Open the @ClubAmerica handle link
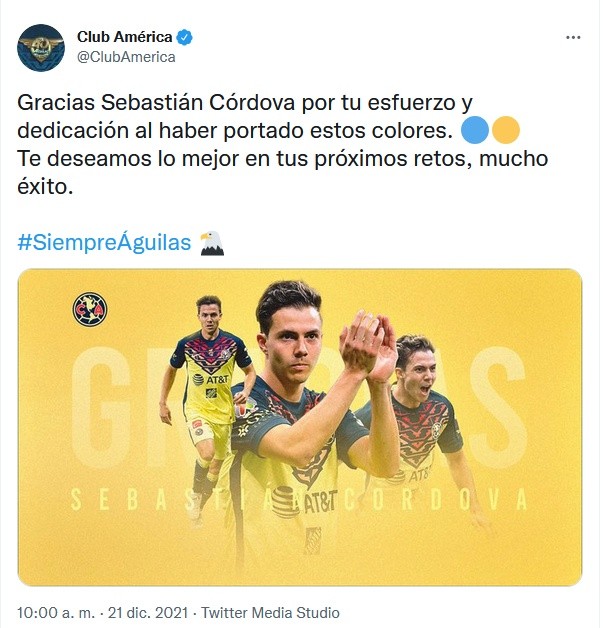The width and height of the screenshot is (603, 628). 126,57
